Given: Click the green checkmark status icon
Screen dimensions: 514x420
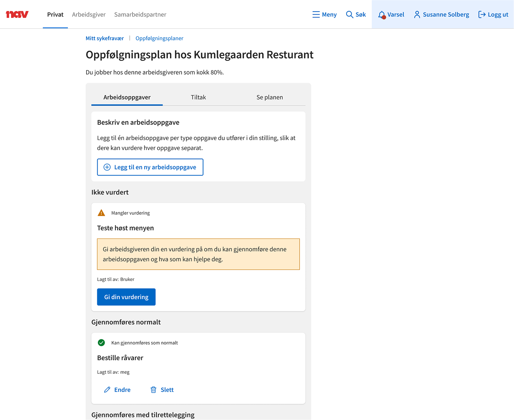Looking at the screenshot, I should [x=102, y=342].
